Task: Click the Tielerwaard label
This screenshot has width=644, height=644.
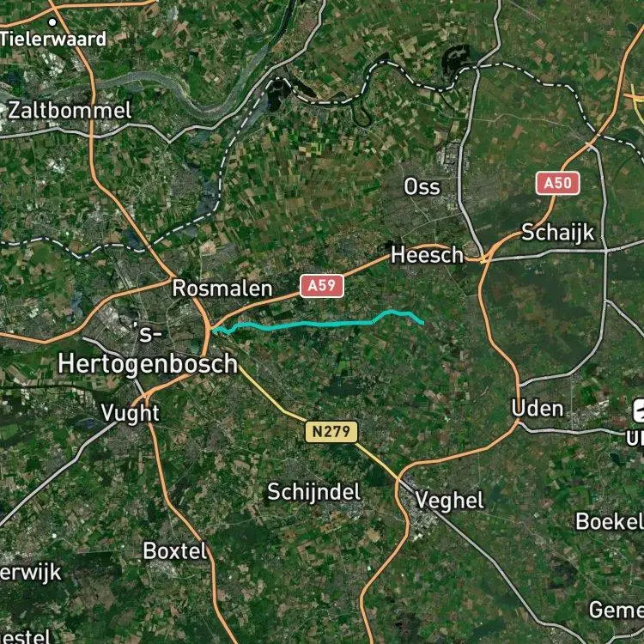Action: [53, 39]
